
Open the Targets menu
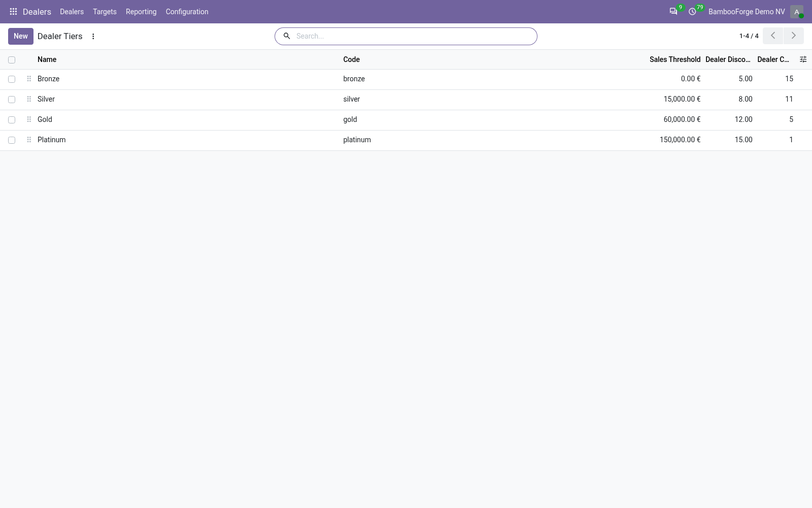click(105, 12)
